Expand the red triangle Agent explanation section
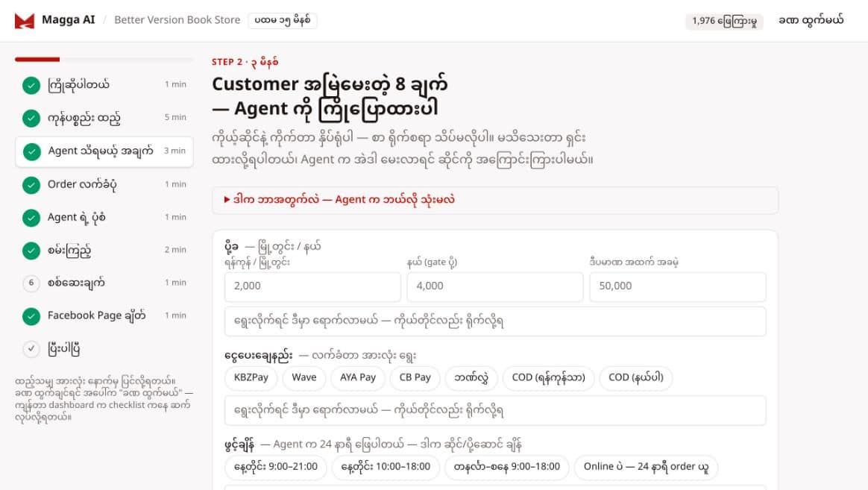Screen dimensions: 868x490 pyautogui.click(x=495, y=200)
